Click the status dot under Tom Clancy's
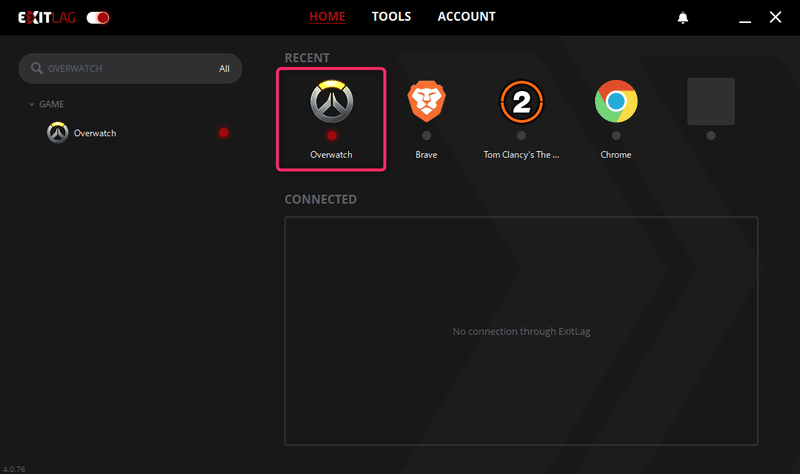Screen dimensions: 800x474 coord(521,136)
